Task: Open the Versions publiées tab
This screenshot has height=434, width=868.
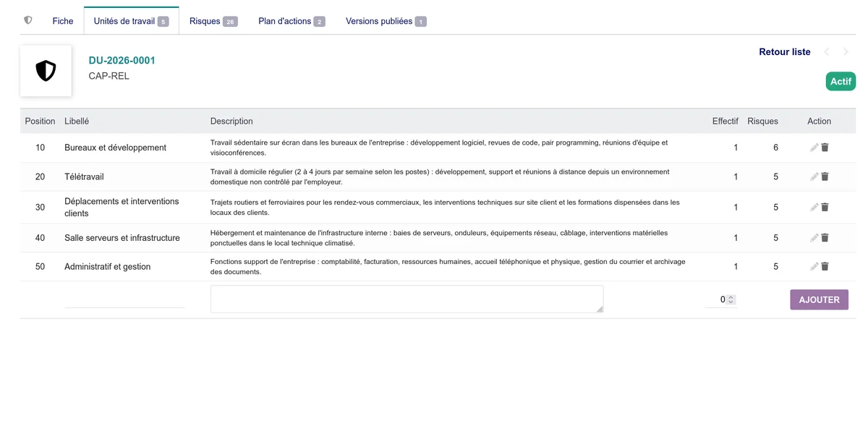Action: pos(386,21)
